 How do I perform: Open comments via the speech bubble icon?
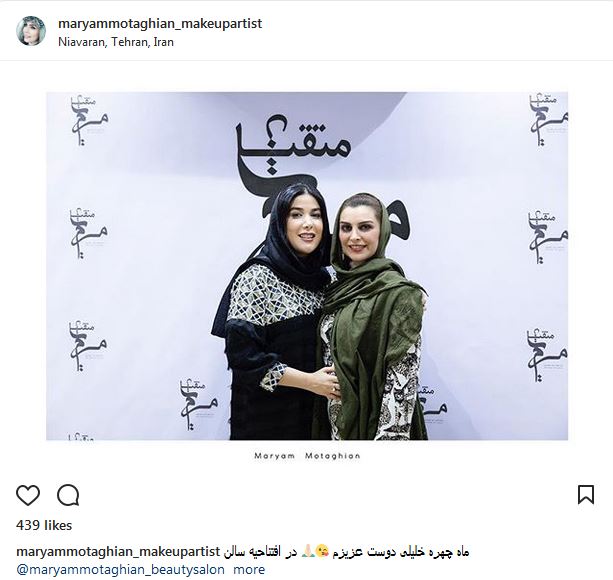pos(68,495)
